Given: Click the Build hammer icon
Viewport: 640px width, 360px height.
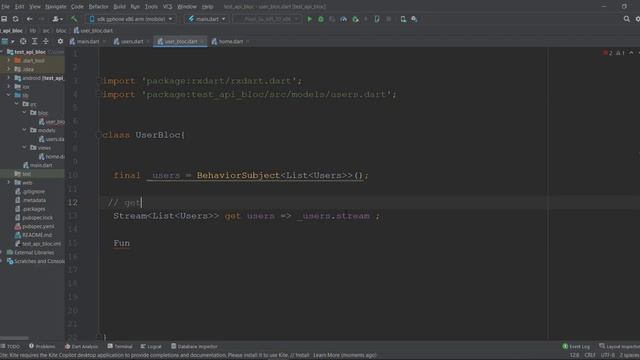Looking at the screenshot, I should [74, 19].
